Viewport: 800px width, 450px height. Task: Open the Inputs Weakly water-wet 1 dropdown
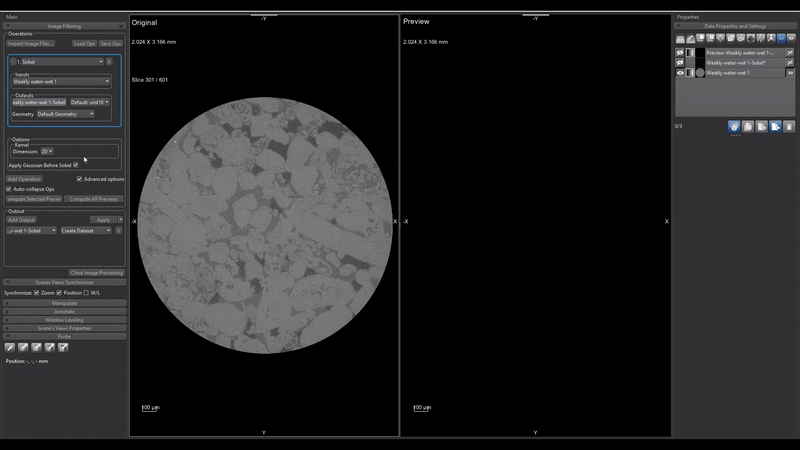(x=61, y=81)
